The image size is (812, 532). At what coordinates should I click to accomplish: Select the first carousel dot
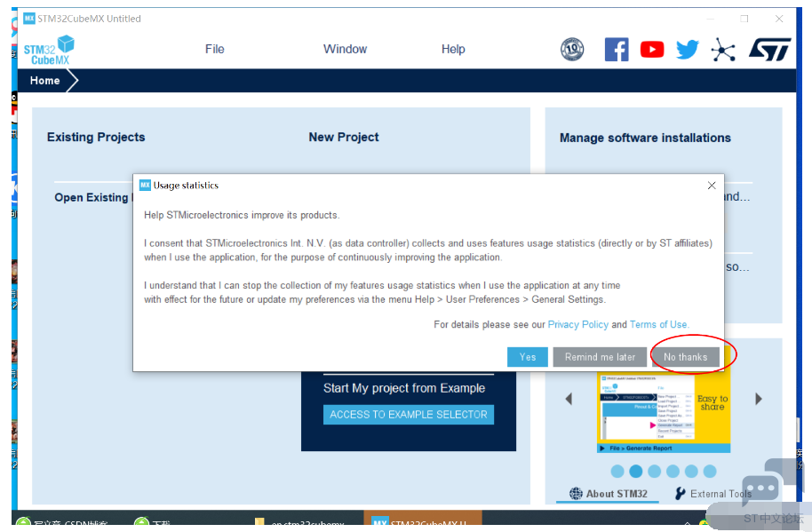pyautogui.click(x=617, y=472)
